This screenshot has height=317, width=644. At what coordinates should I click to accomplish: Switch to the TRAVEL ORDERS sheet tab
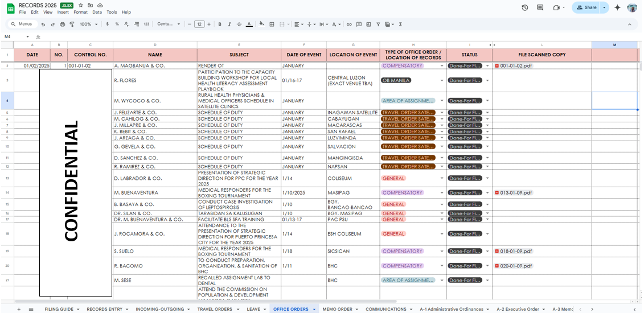tap(215, 310)
